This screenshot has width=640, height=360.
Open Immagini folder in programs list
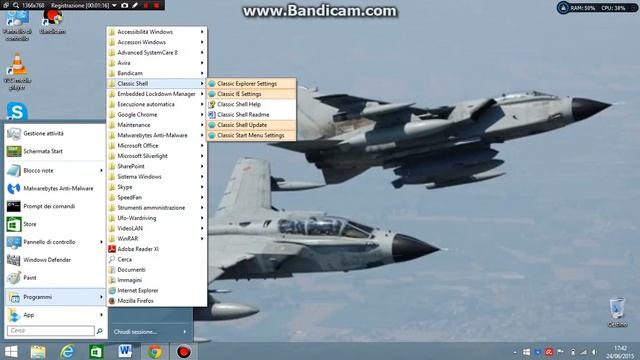point(157,280)
